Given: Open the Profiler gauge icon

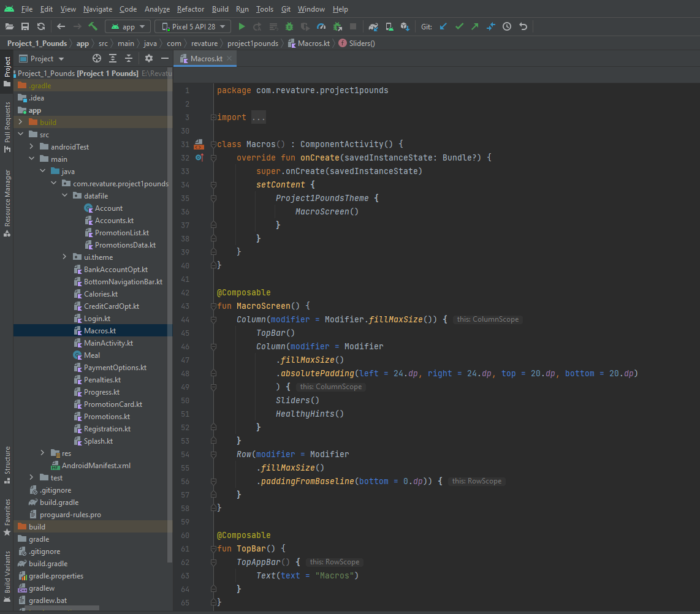Looking at the screenshot, I should pos(321,27).
